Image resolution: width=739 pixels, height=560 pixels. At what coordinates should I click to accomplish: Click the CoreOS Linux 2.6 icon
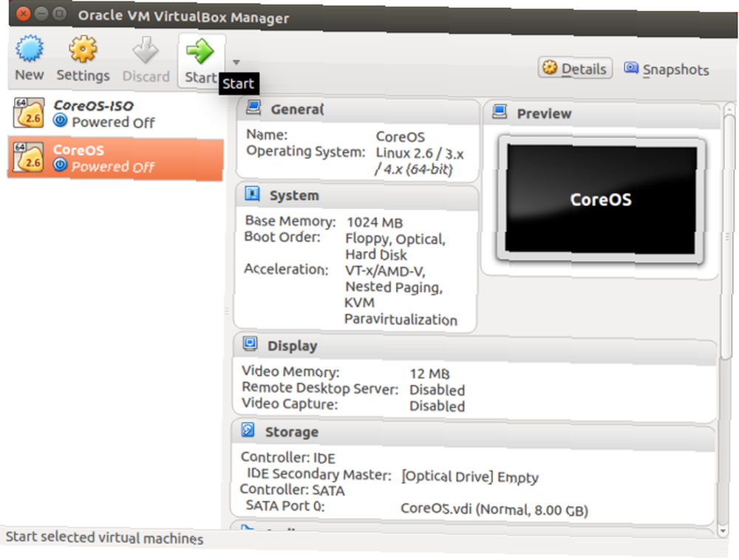tap(29, 157)
